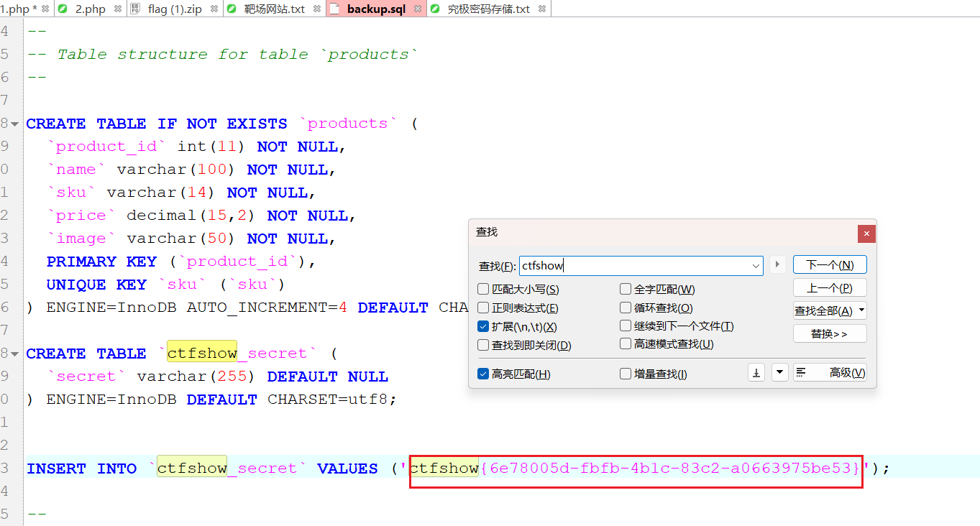Image resolution: width=980 pixels, height=526 pixels.
Task: Open the search history dropdown in 查找 field
Action: [756, 266]
